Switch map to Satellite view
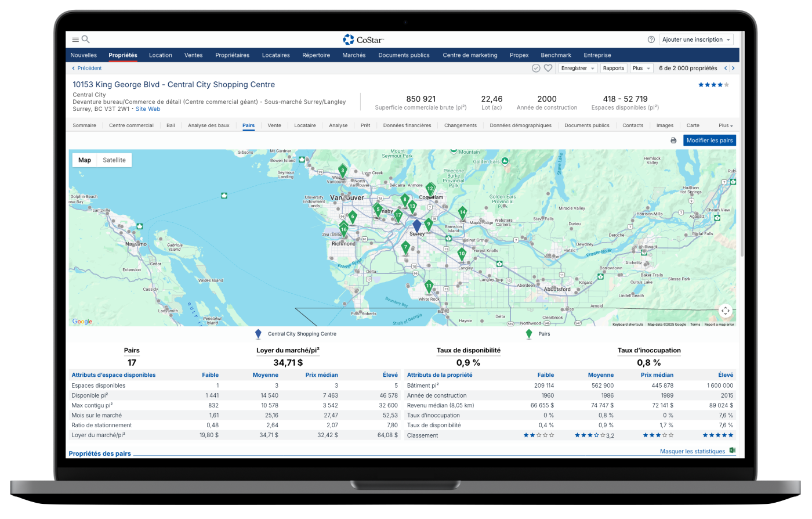This screenshot has height=519, width=812. 114,160
